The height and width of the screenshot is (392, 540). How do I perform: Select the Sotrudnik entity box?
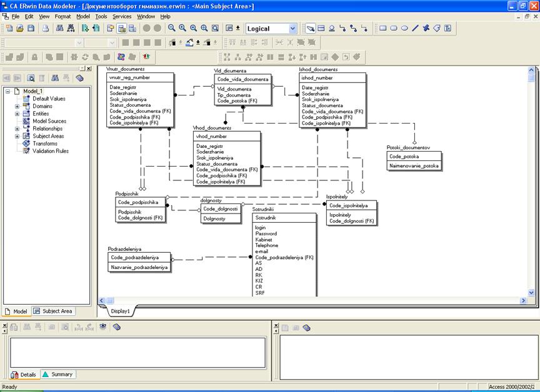(x=284, y=255)
